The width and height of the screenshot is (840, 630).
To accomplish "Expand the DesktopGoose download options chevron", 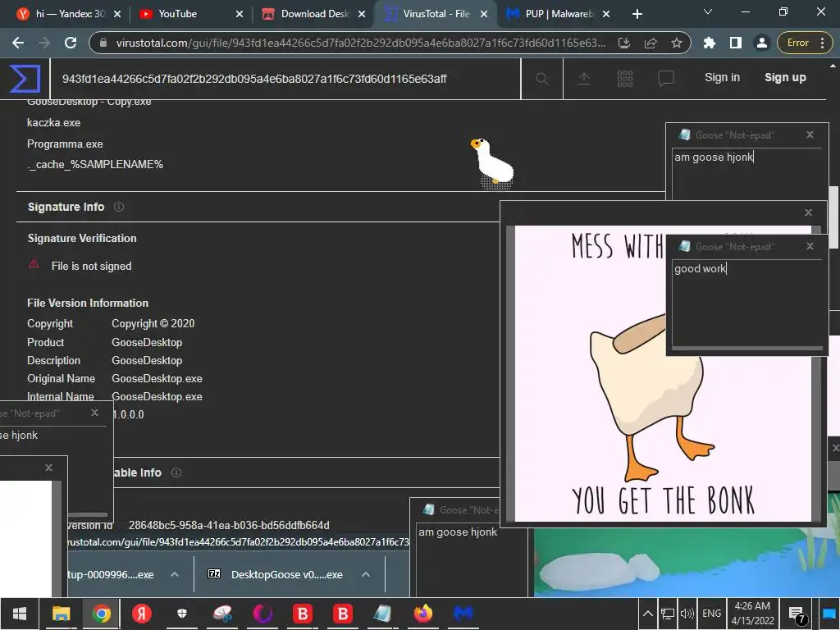I will pyautogui.click(x=366, y=574).
